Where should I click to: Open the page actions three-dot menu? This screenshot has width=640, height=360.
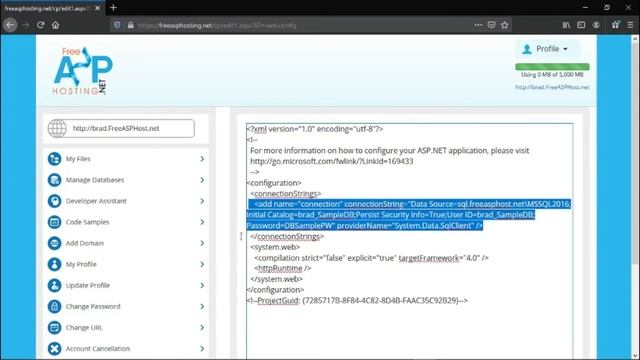(x=478, y=25)
